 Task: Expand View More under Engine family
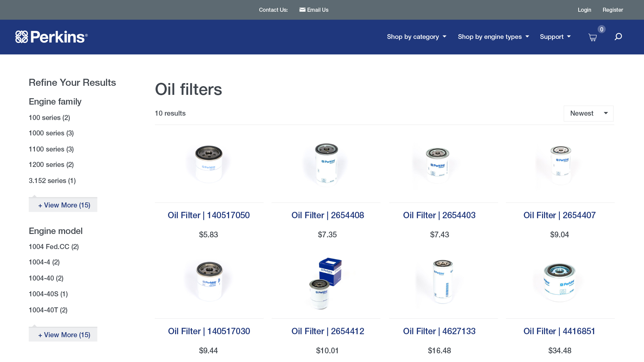[63, 205]
